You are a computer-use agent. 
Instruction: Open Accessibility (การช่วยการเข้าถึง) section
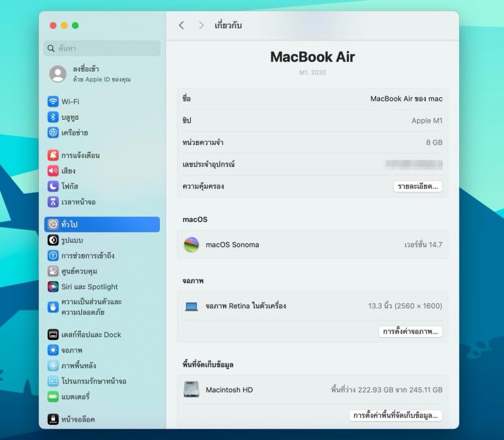[x=88, y=256]
